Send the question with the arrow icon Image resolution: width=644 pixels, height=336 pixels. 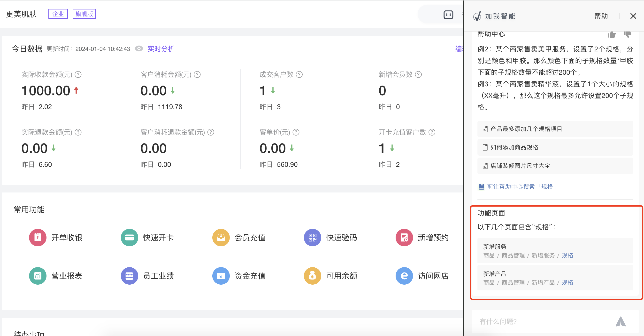[621, 321]
